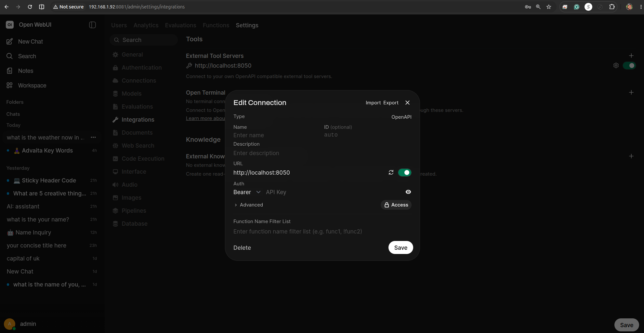Click the admin user avatar
Image resolution: width=644 pixels, height=333 pixels.
pyautogui.click(x=10, y=324)
